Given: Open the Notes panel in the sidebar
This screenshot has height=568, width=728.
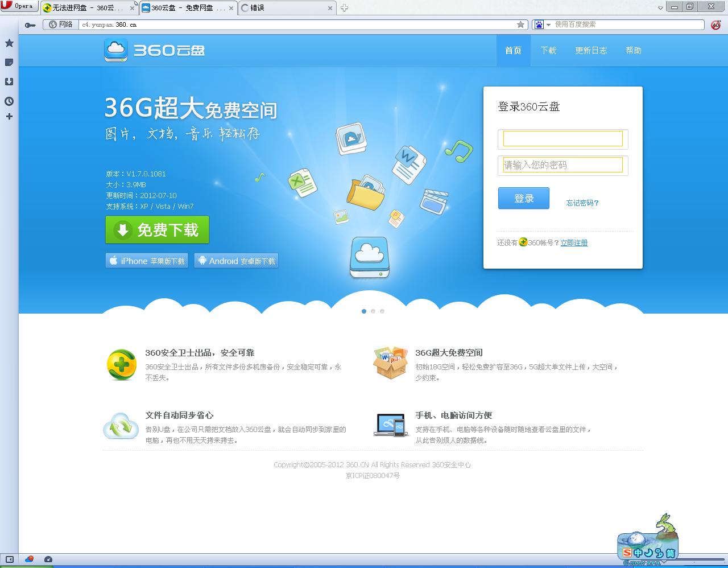Looking at the screenshot, I should (9, 63).
